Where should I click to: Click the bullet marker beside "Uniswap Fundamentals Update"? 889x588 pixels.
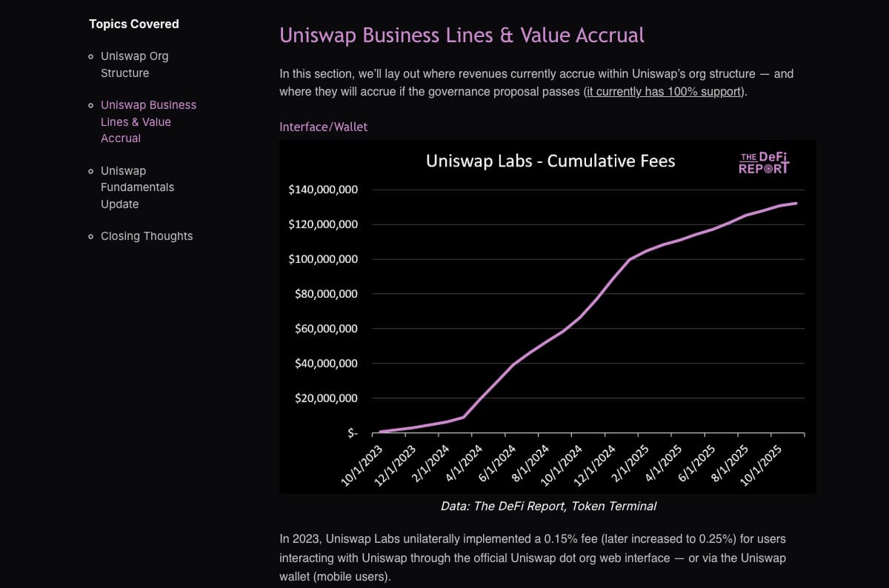(90, 170)
